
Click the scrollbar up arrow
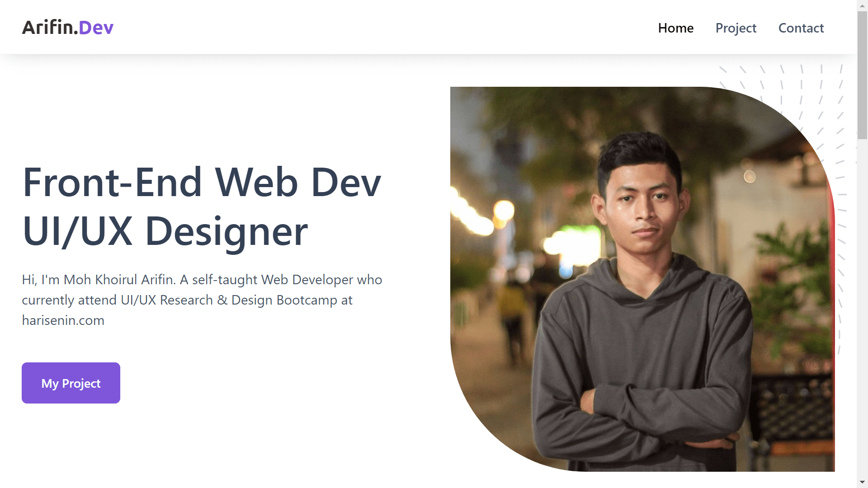(x=862, y=5)
